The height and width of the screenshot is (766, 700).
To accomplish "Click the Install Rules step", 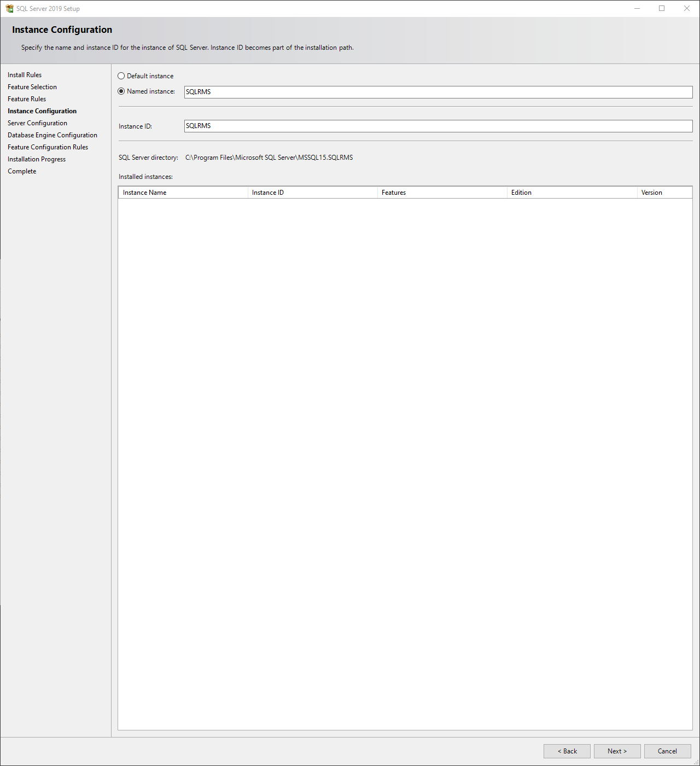I will (x=25, y=75).
